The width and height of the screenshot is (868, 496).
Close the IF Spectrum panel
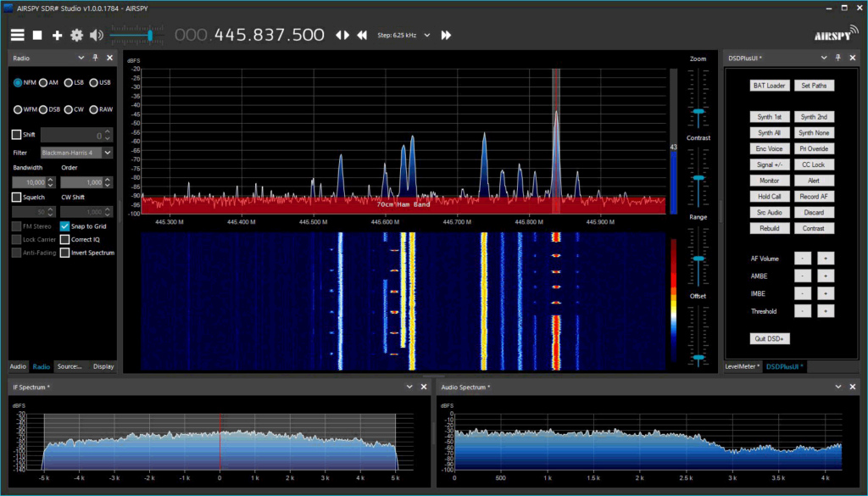[x=424, y=387]
